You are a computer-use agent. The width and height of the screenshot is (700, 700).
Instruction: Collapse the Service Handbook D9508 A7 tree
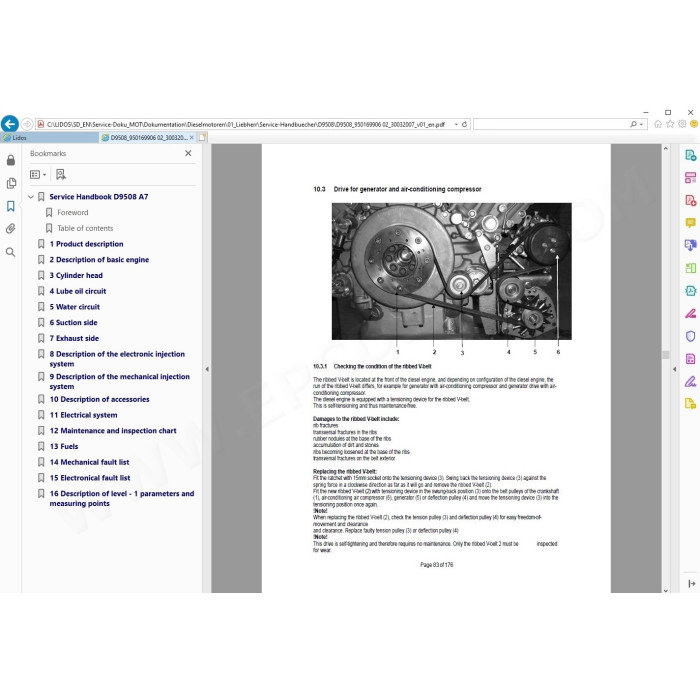tap(31, 196)
